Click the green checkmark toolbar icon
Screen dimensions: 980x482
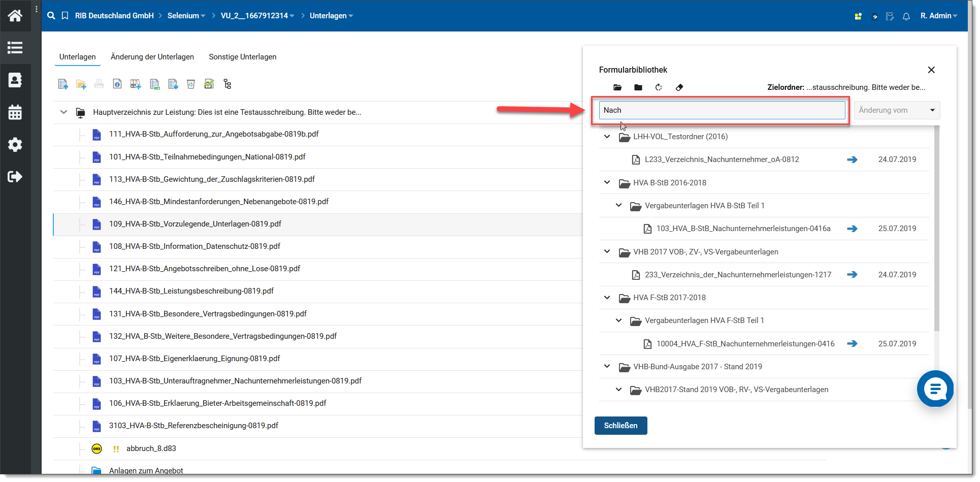pos(209,84)
